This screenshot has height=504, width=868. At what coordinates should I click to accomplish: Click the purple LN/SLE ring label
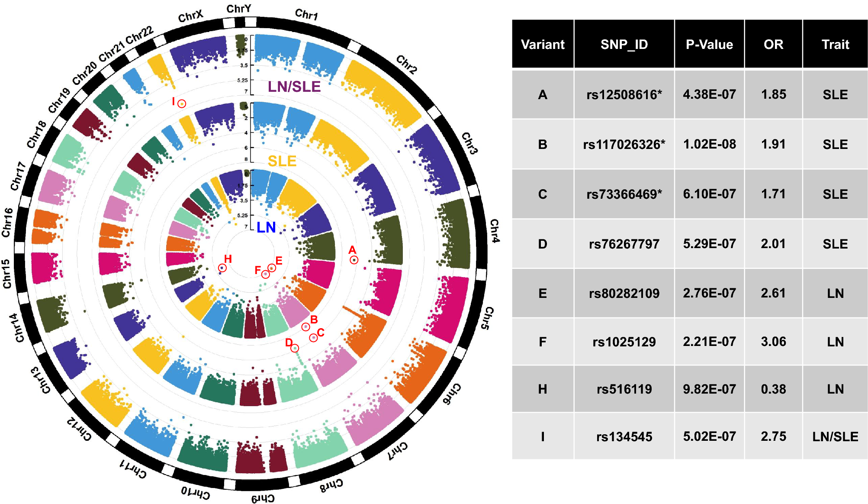[x=294, y=87]
